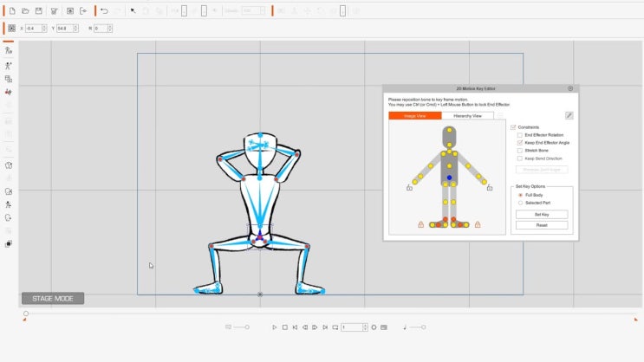Switch to the Hierarchy View tab
Viewport: 644px width, 362px height.
point(467,115)
